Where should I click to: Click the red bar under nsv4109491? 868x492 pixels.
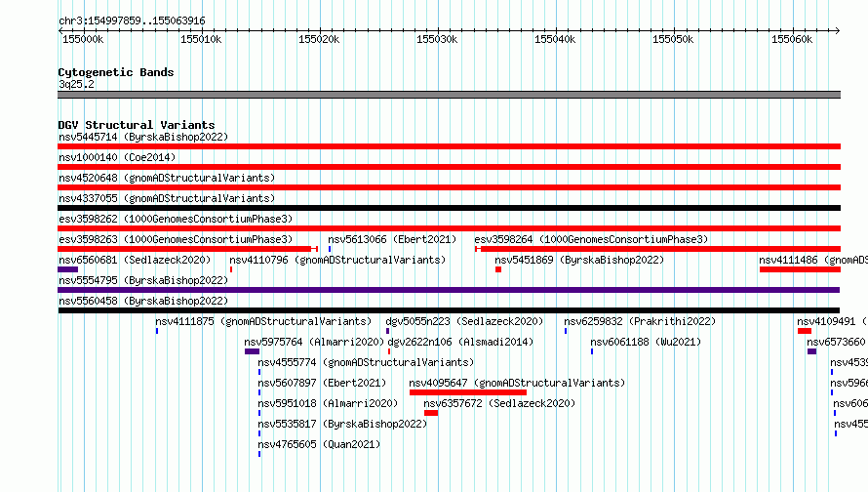coord(805,331)
